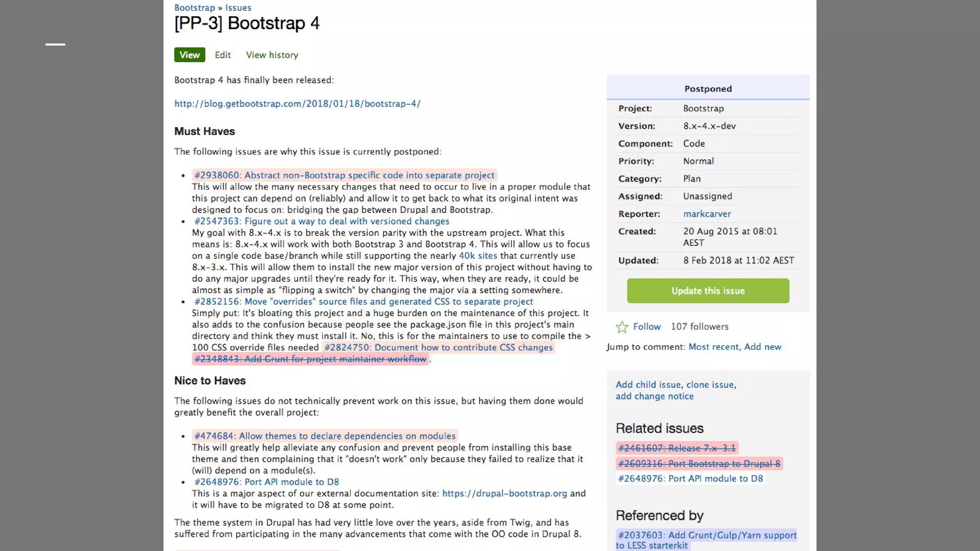Click Add new comment link
This screenshot has height=551, width=980.
(762, 347)
